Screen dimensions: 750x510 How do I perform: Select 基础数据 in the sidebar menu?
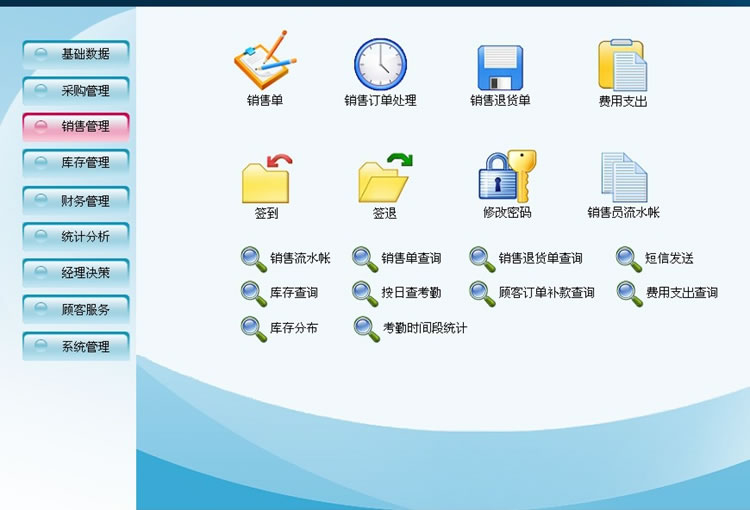coord(76,54)
